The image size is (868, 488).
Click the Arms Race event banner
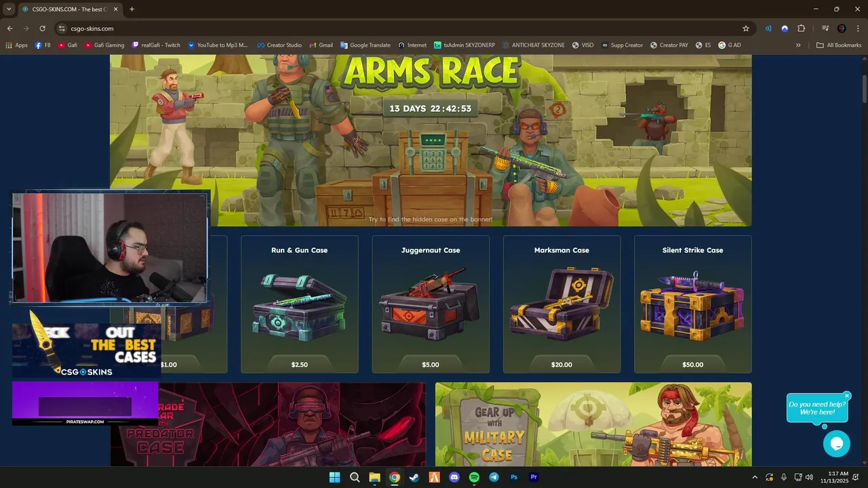(431, 140)
